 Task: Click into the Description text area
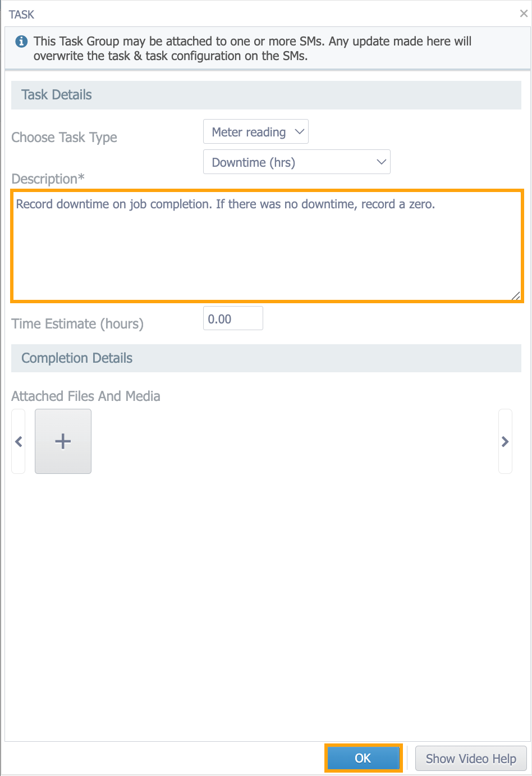tap(267, 246)
